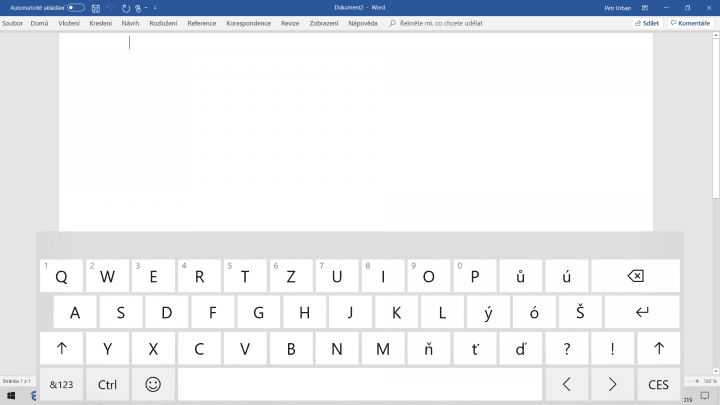Tap the CES language switch key

pos(658,384)
